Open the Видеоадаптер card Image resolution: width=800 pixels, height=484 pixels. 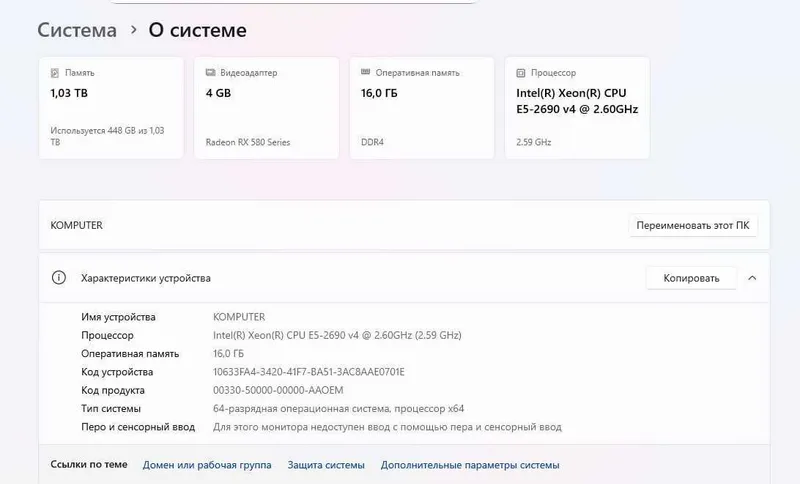coord(266,108)
